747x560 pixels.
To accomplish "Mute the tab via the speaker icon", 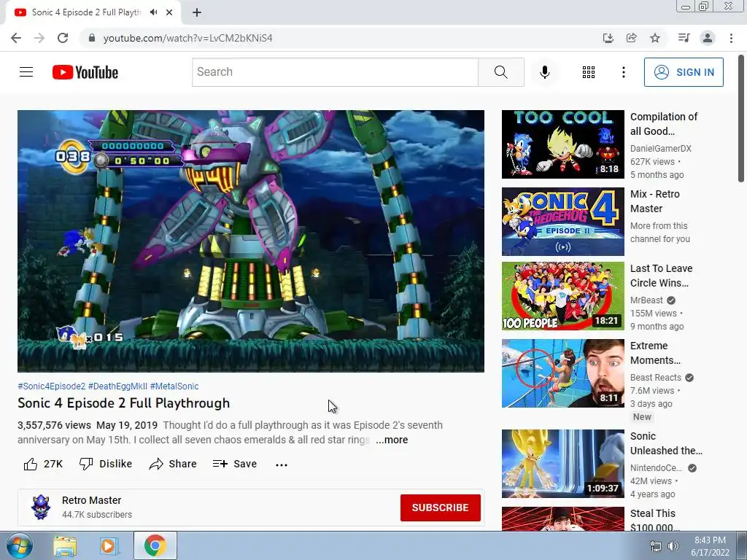I will click(153, 12).
